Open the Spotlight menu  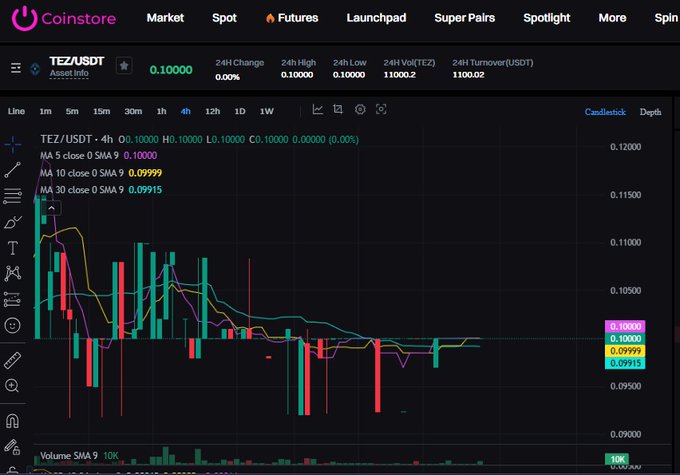coord(546,18)
